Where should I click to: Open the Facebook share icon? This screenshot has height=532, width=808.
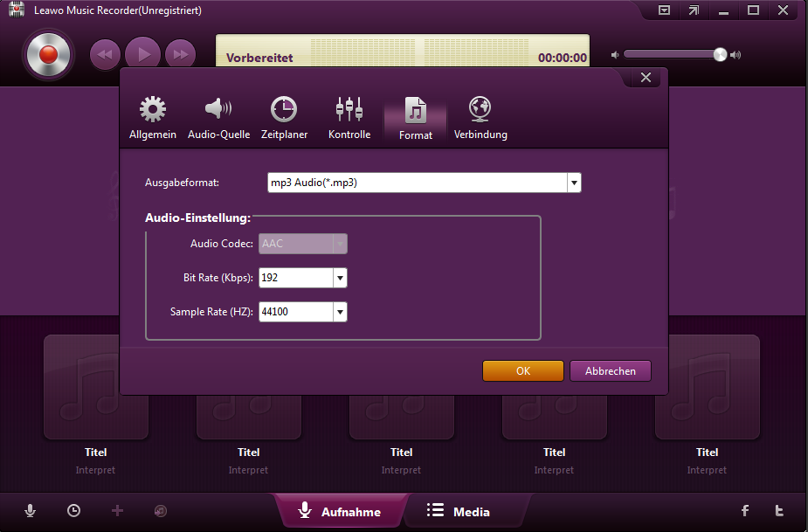[745, 511]
